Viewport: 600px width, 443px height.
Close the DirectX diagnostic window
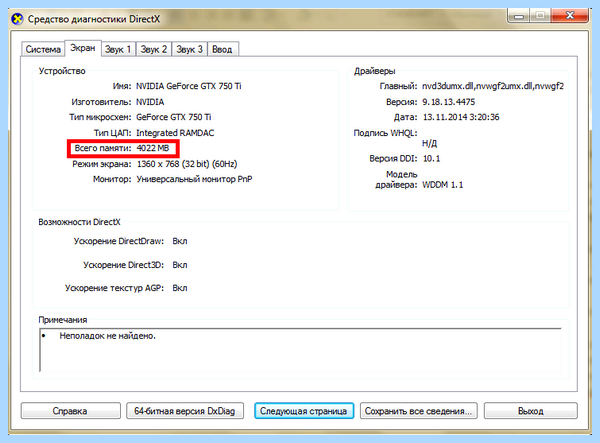(570, 16)
